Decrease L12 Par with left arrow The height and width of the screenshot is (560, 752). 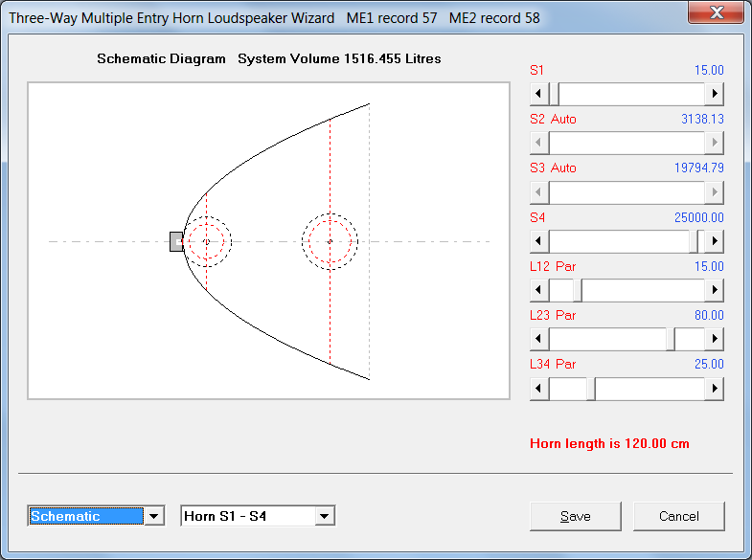539,290
